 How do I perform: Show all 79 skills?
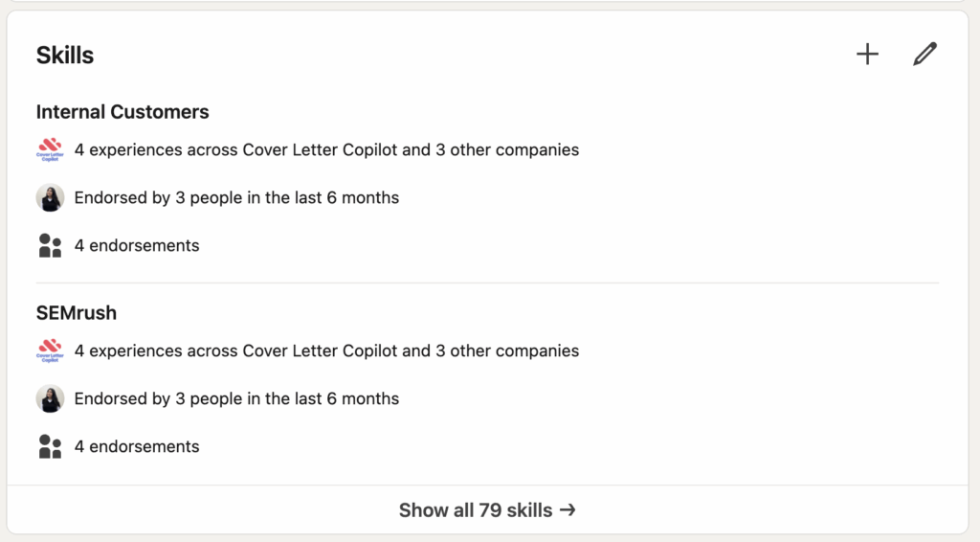(x=477, y=510)
